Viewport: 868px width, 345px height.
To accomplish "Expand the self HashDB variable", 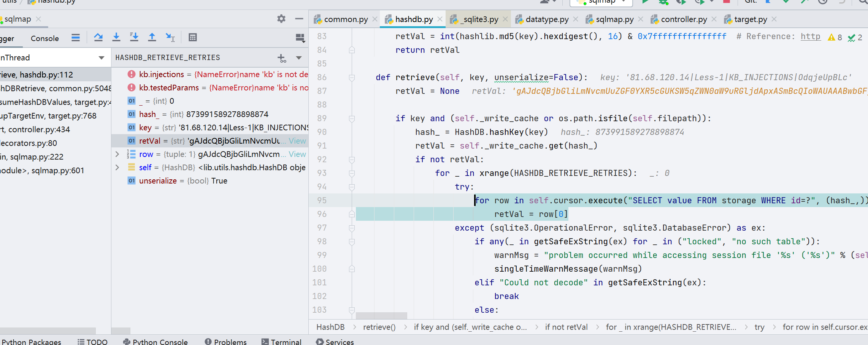I will coord(117,167).
